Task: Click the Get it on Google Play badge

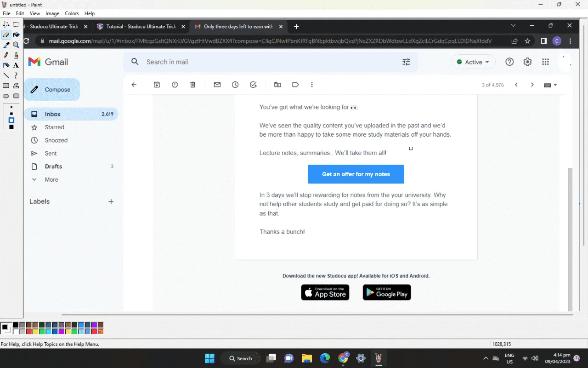Action: 387,293
